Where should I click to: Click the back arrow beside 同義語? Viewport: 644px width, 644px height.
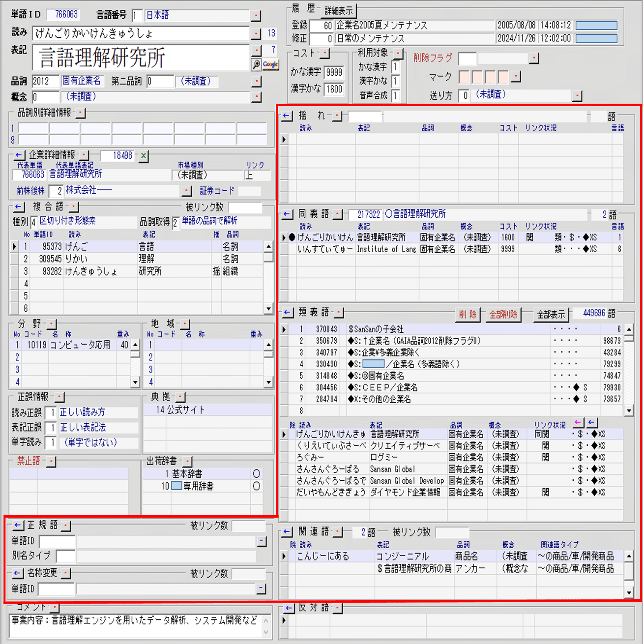point(287,214)
